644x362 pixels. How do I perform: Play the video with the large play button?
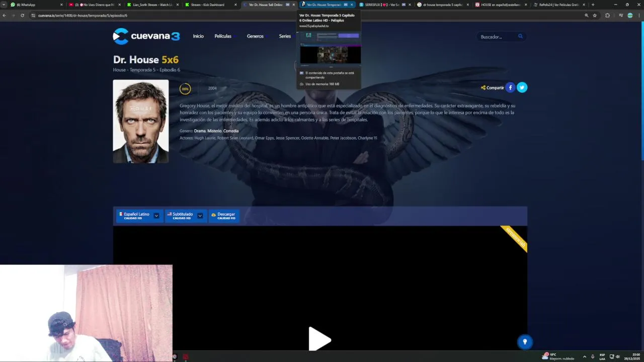pos(319,339)
